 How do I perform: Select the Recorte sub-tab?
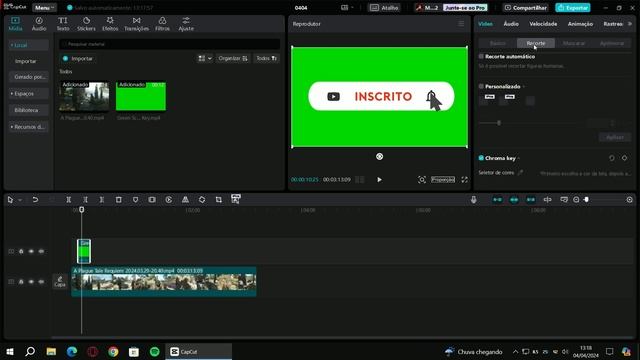[536, 43]
